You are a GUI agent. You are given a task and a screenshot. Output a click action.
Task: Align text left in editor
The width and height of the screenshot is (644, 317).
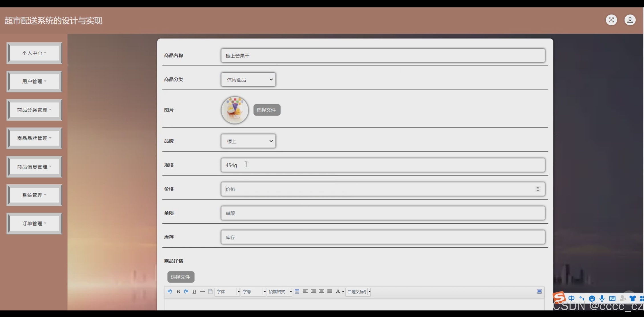click(x=305, y=291)
